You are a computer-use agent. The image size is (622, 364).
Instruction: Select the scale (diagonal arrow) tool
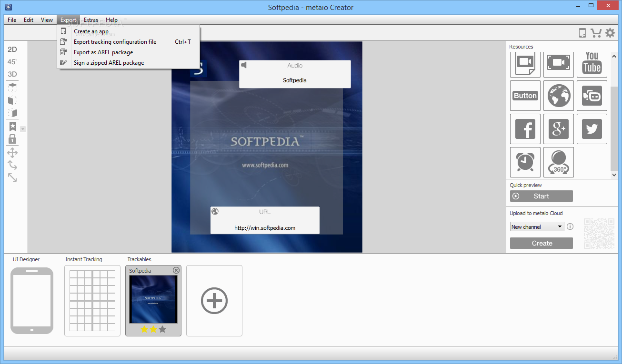(x=12, y=177)
